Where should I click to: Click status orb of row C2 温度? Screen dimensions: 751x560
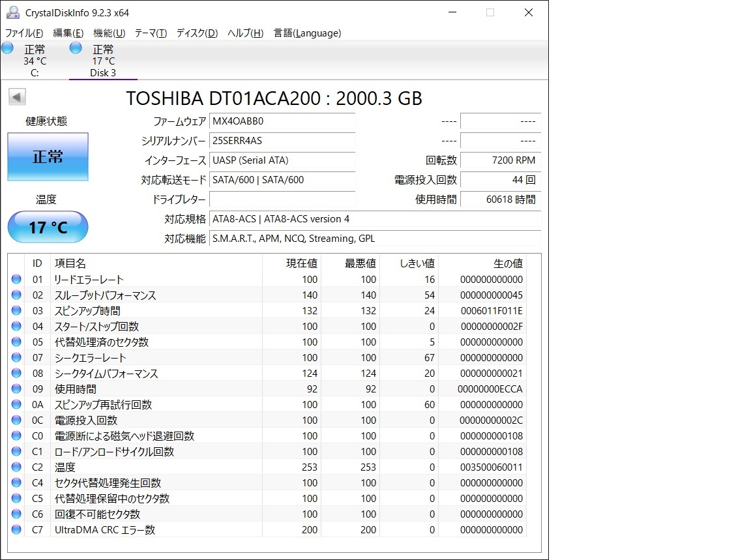tap(16, 467)
